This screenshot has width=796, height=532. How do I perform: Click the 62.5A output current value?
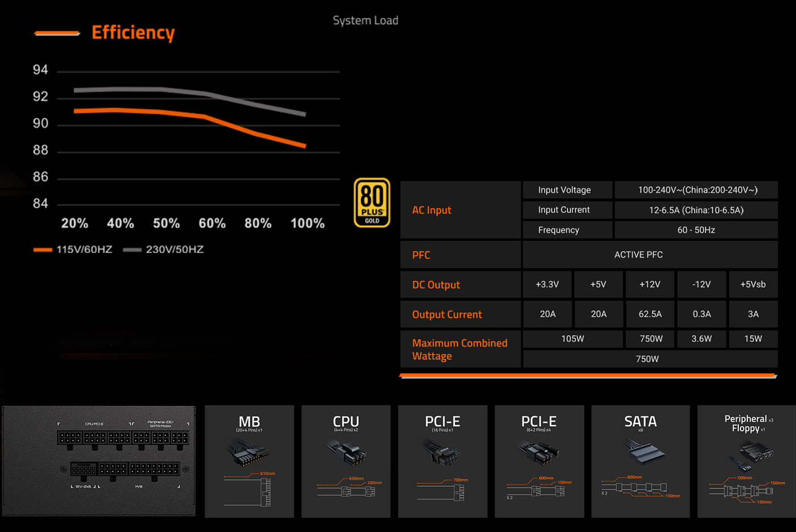[x=650, y=314]
